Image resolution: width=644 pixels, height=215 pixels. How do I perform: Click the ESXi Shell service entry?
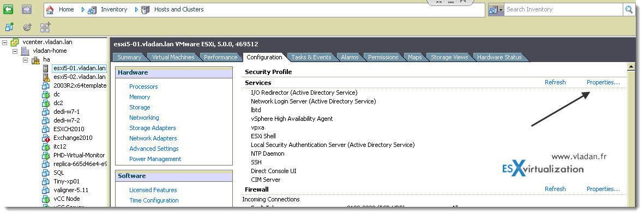(x=263, y=136)
